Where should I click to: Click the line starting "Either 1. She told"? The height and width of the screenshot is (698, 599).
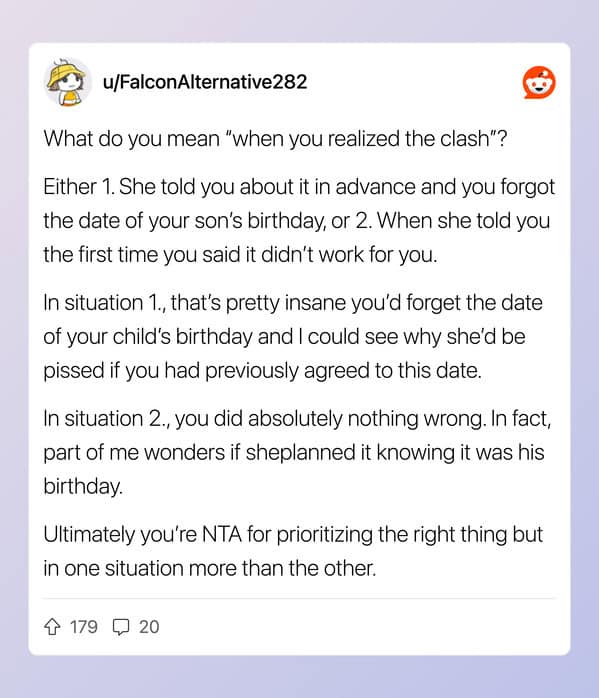[x=299, y=187]
